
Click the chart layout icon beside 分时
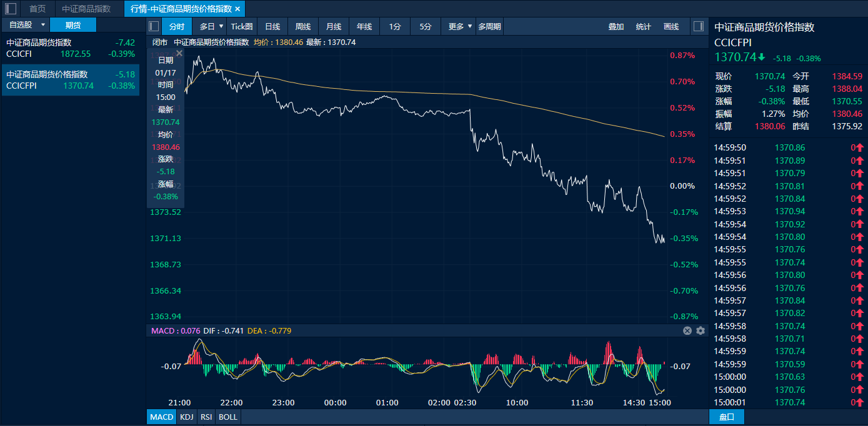154,26
